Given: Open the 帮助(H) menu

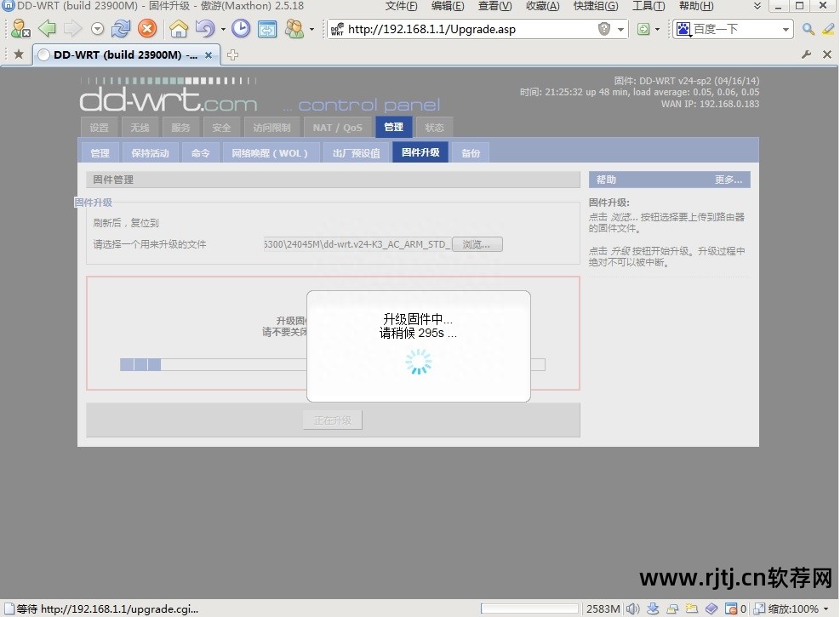Looking at the screenshot, I should [696, 6].
